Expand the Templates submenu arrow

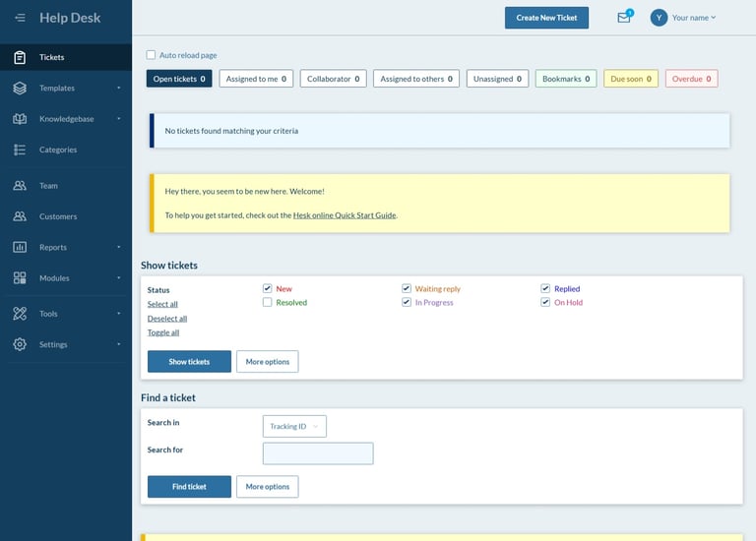[118, 89]
